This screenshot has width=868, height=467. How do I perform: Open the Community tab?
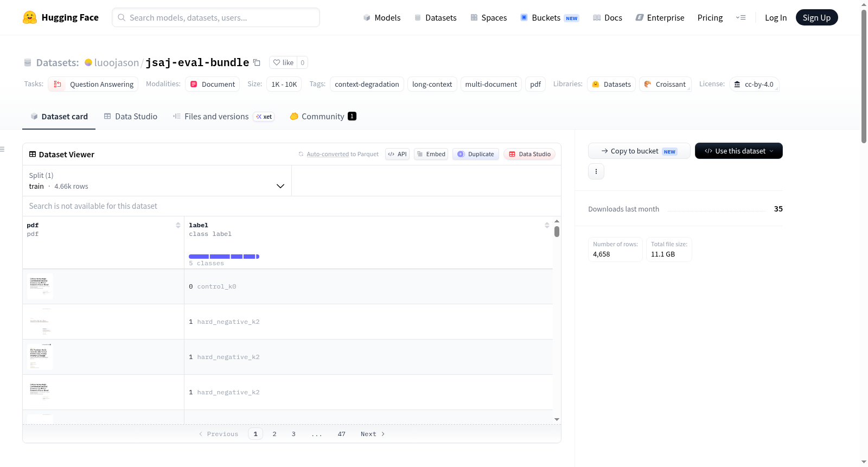[323, 117]
